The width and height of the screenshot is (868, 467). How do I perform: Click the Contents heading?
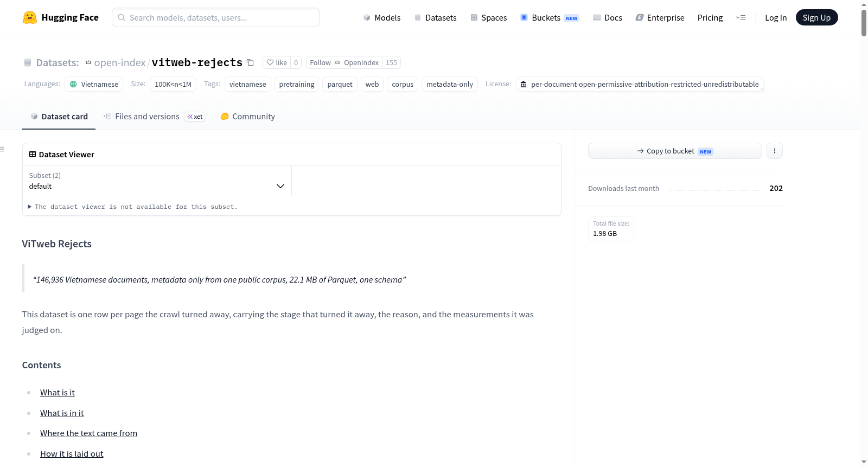click(42, 365)
